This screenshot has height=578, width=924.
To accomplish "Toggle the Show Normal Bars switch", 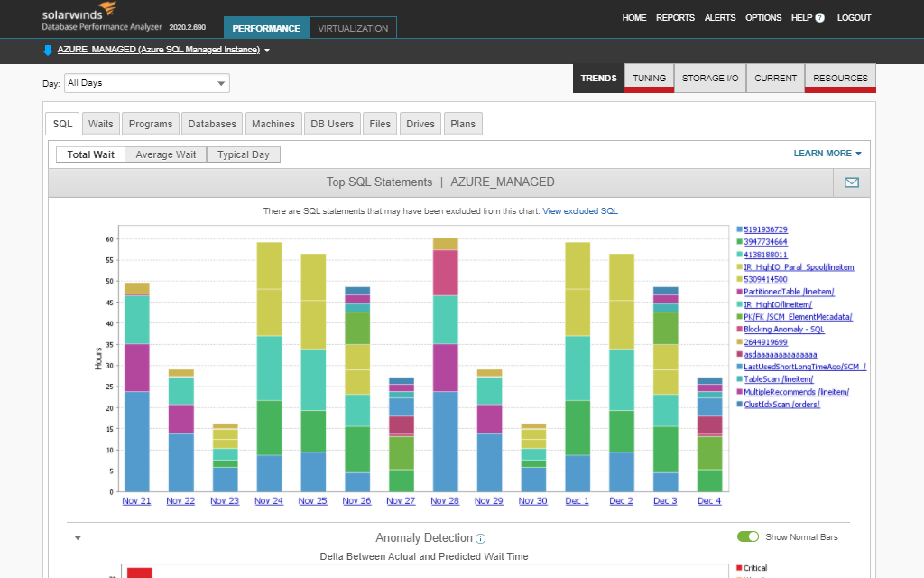I will click(748, 537).
